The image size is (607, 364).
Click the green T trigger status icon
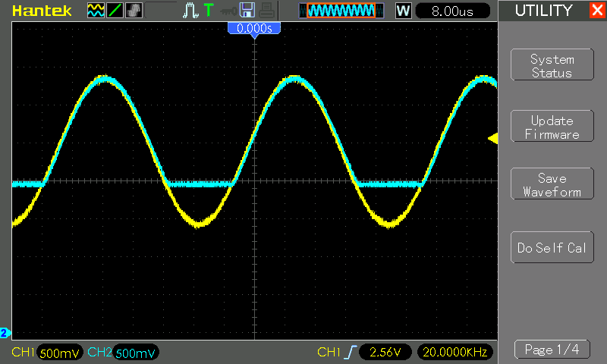point(209,11)
